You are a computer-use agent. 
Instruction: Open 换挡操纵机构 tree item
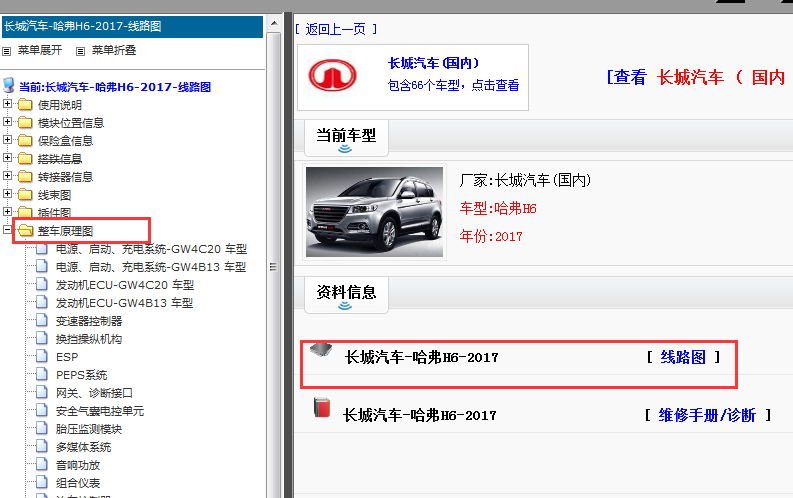coord(89,339)
